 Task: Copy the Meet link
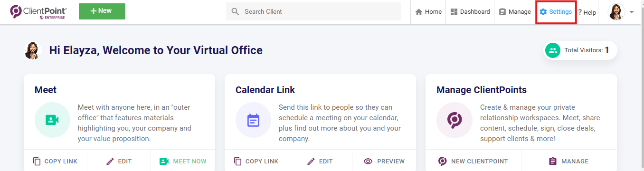[x=55, y=161]
